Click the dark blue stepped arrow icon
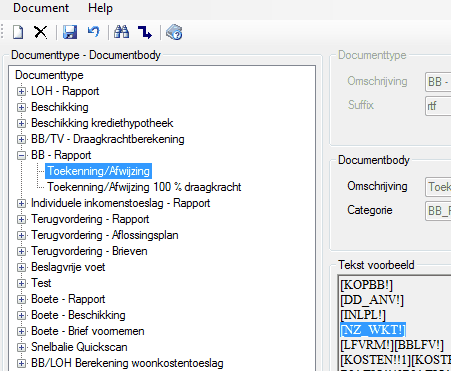451x371 pixels. (x=145, y=32)
